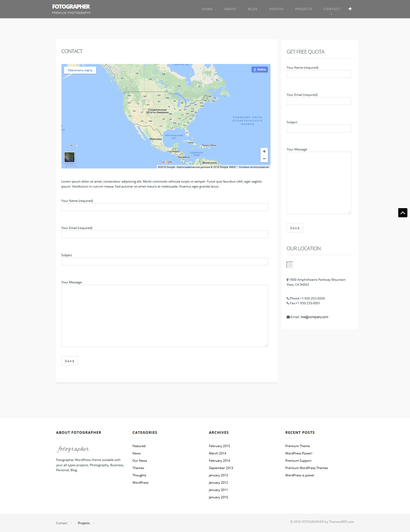This screenshot has width=410, height=532.
Task: Open the February 2015 archive
Action: coord(220,446)
